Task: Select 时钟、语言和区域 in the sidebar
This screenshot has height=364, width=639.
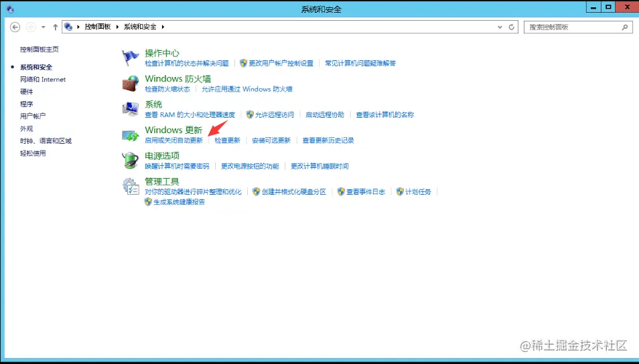Action: pyautogui.click(x=46, y=141)
